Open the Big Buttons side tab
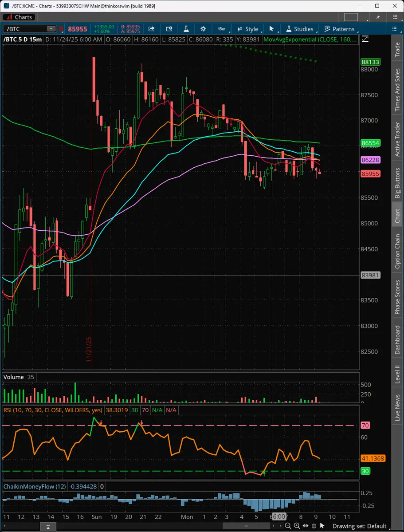This screenshot has width=404, height=532. (397, 183)
